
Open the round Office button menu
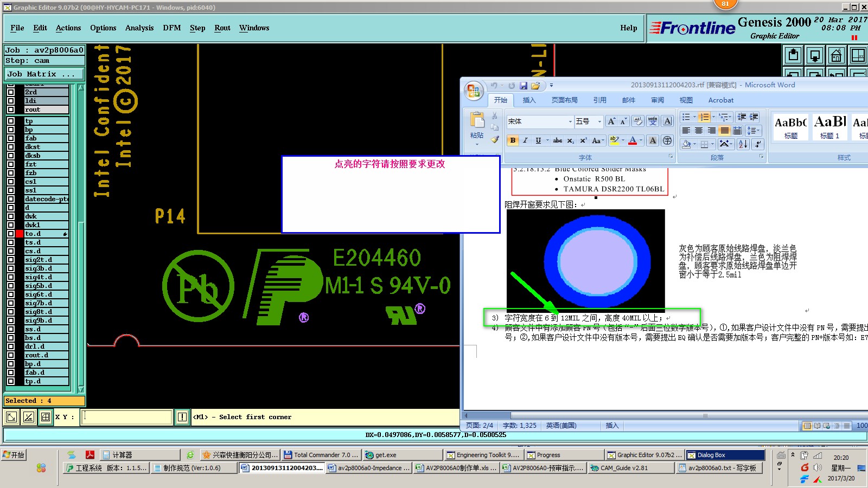474,91
